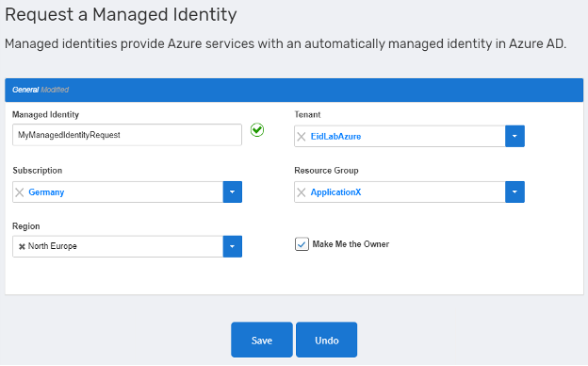Remove the Germany subscription value
Screen dimensions: 588x366
(x=20, y=192)
